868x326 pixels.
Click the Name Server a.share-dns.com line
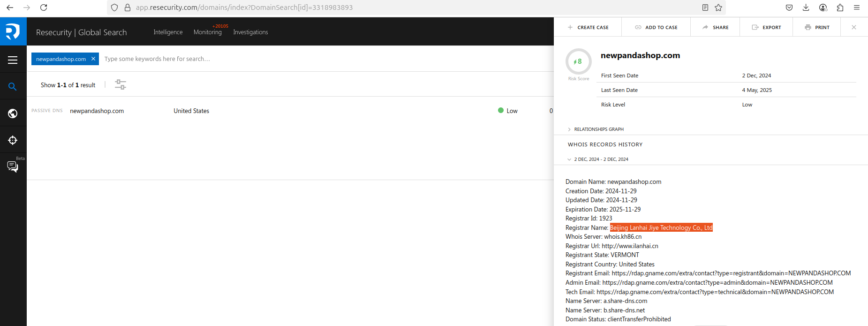[606, 301]
